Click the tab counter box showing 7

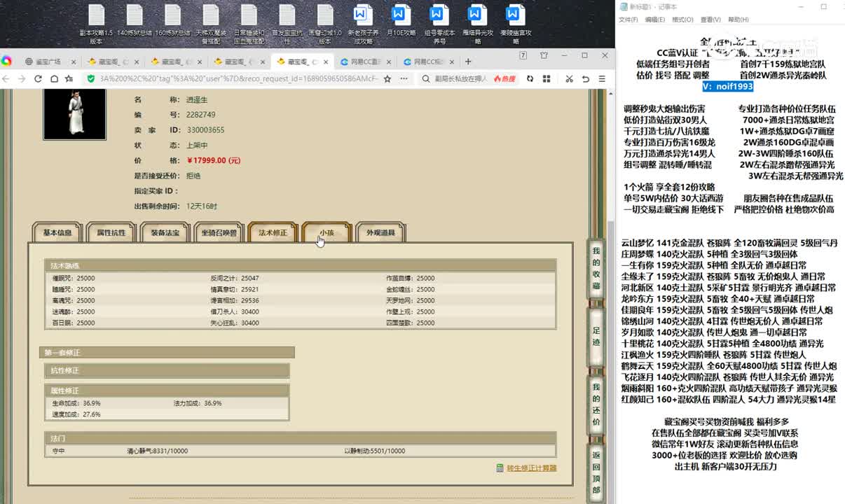pyautogui.click(x=523, y=56)
